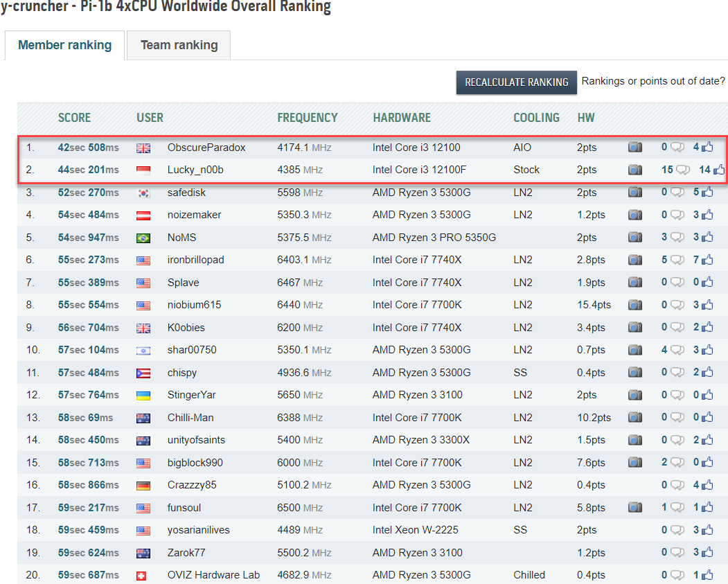
Task: Click the thumbs-up icon for Crazzzy85
Action: [x=707, y=485]
